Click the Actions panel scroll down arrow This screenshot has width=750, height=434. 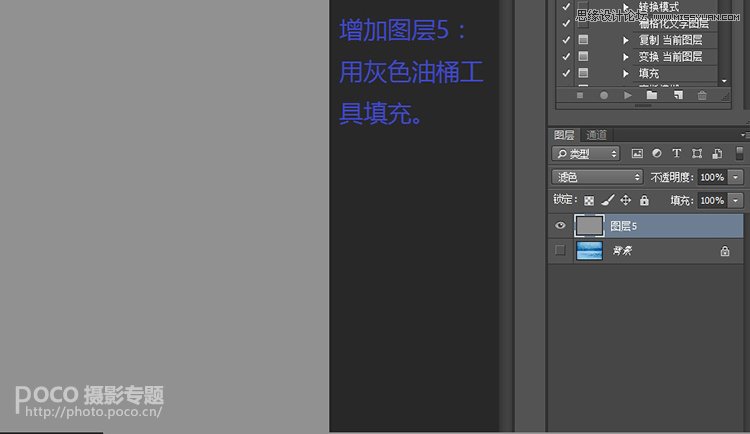pos(724,81)
